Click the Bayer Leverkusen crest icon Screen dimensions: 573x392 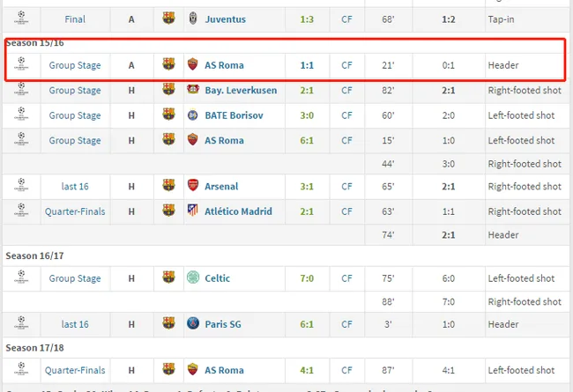pos(193,89)
